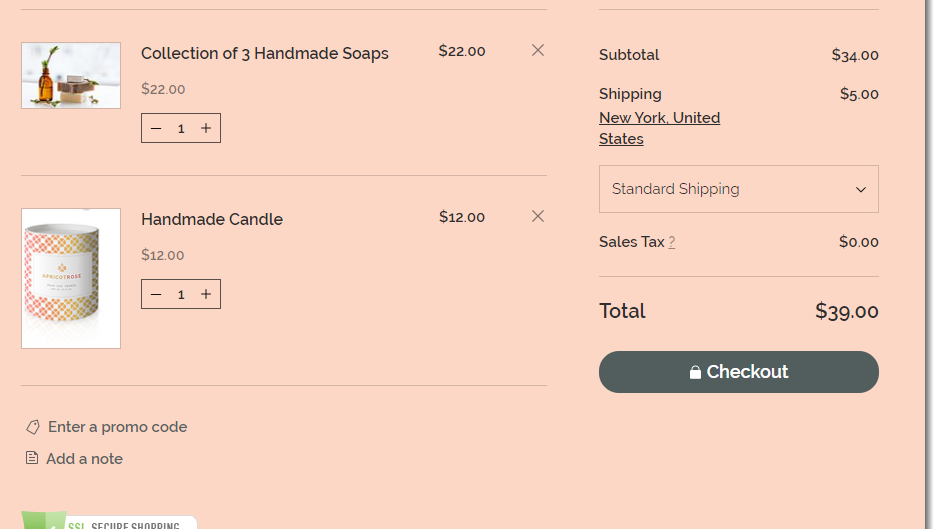Click lock icon on Checkout button
This screenshot has width=940, height=529.
coord(695,372)
